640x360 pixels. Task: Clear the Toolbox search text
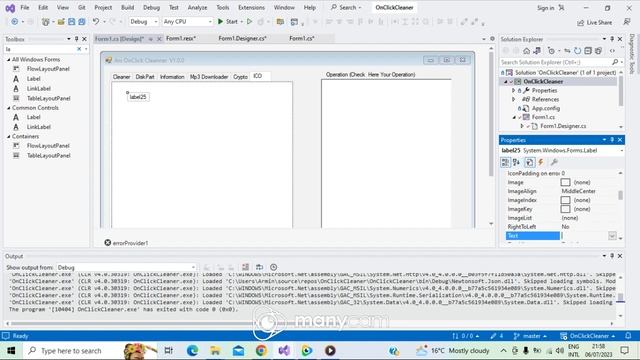coord(79,49)
